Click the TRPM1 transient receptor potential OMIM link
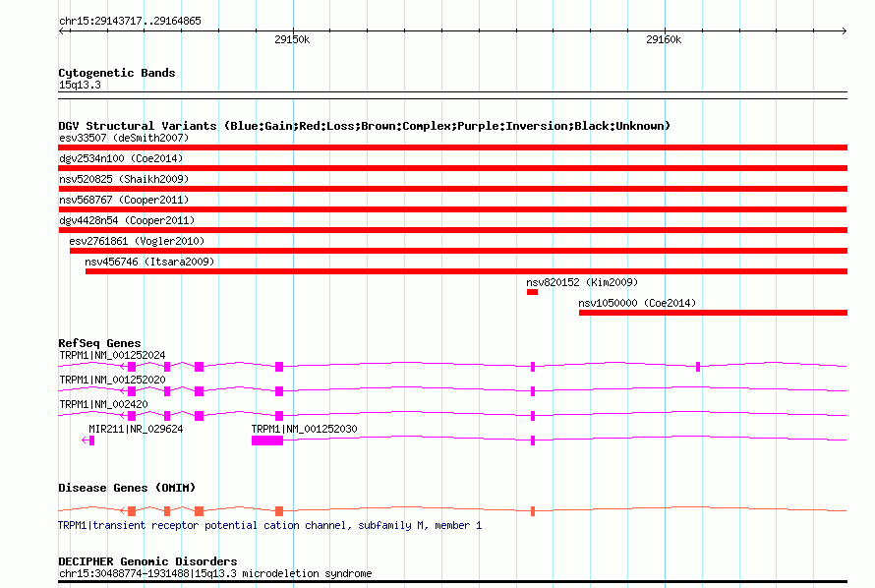 269,525
